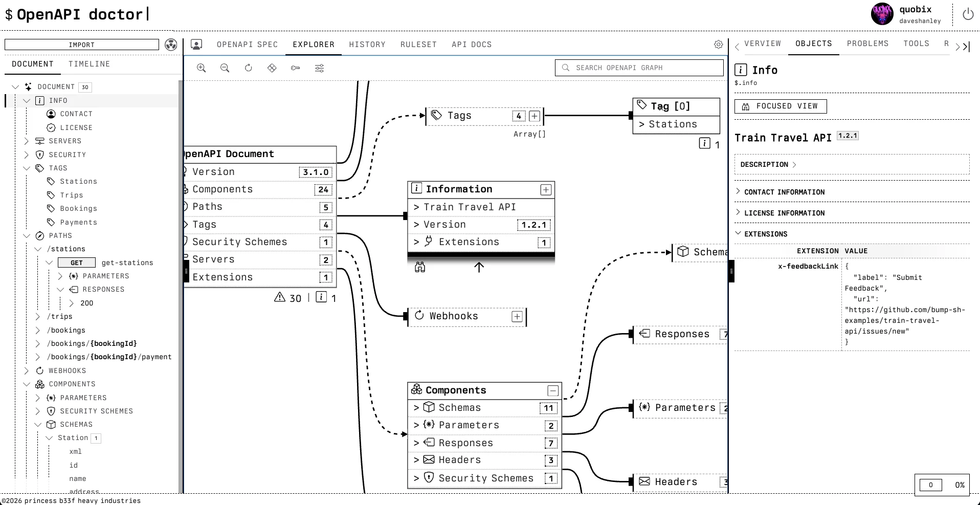Collapse the Components node with minus box
Viewport: 980px width, 505px height.
(x=553, y=391)
